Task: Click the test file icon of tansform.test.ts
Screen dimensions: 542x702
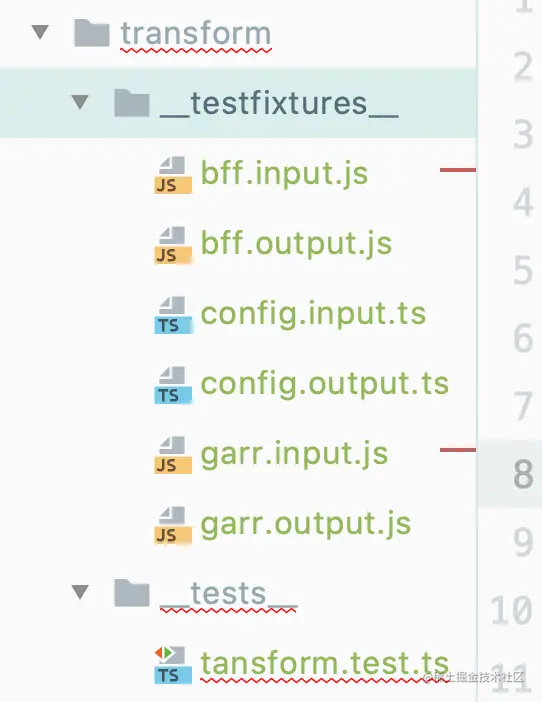Action: tap(173, 665)
